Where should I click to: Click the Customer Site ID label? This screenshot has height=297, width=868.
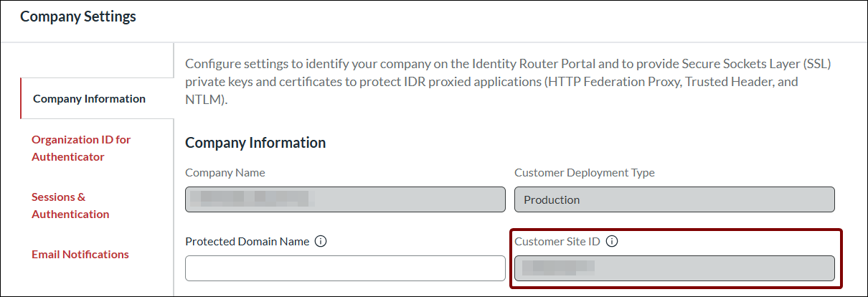pos(557,242)
